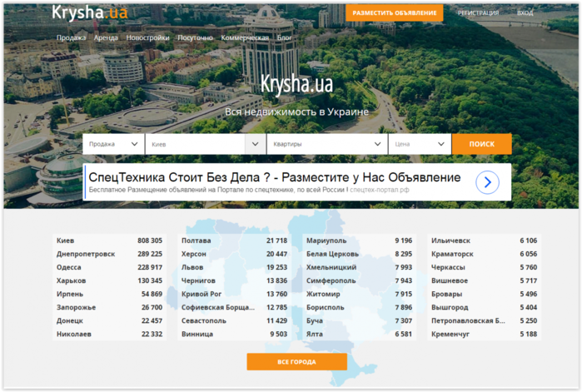
Task: Click the 6 106 listing count
Action: pos(529,241)
